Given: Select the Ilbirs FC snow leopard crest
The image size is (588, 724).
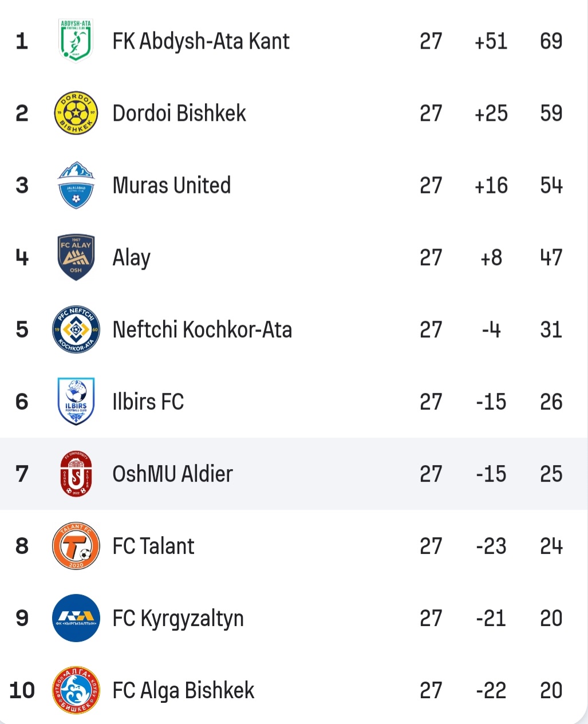Looking at the screenshot, I should point(76,402).
